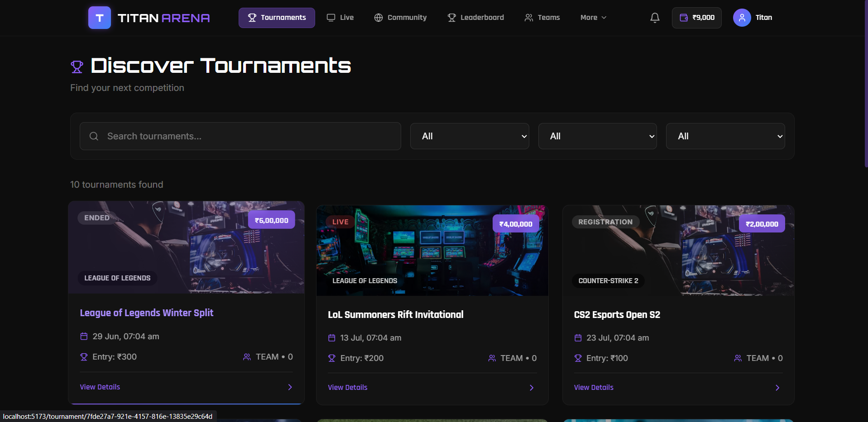The width and height of the screenshot is (868, 422).
Task: Click arrow chevron on Summoners Rift card
Action: coord(532,388)
